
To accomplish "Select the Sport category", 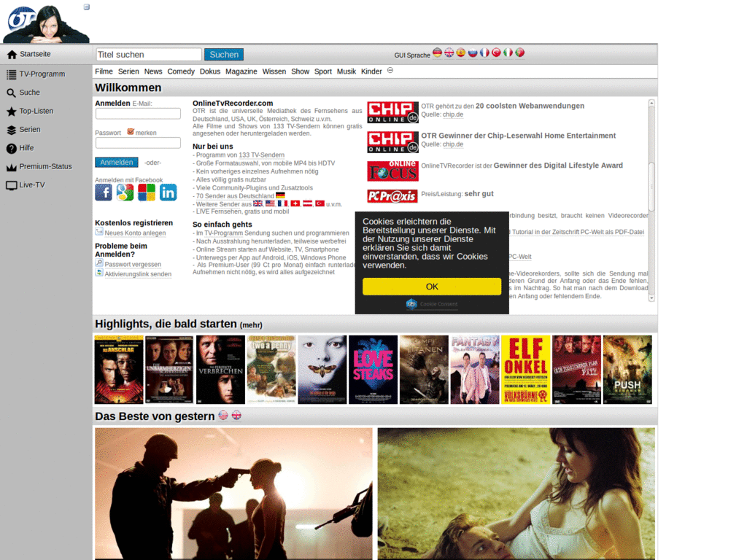I will tap(323, 71).
